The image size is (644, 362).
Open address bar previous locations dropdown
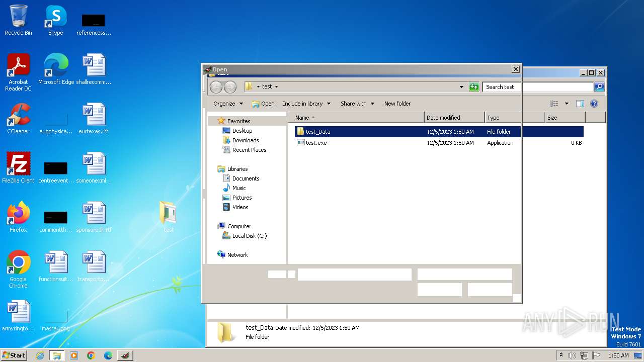(461, 87)
